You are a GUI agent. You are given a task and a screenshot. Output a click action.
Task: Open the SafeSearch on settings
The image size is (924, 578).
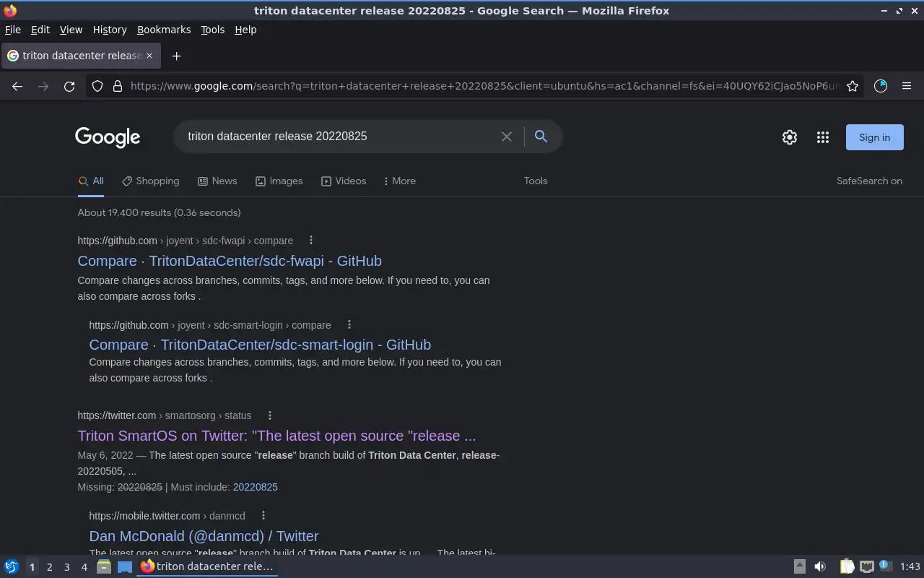(869, 181)
